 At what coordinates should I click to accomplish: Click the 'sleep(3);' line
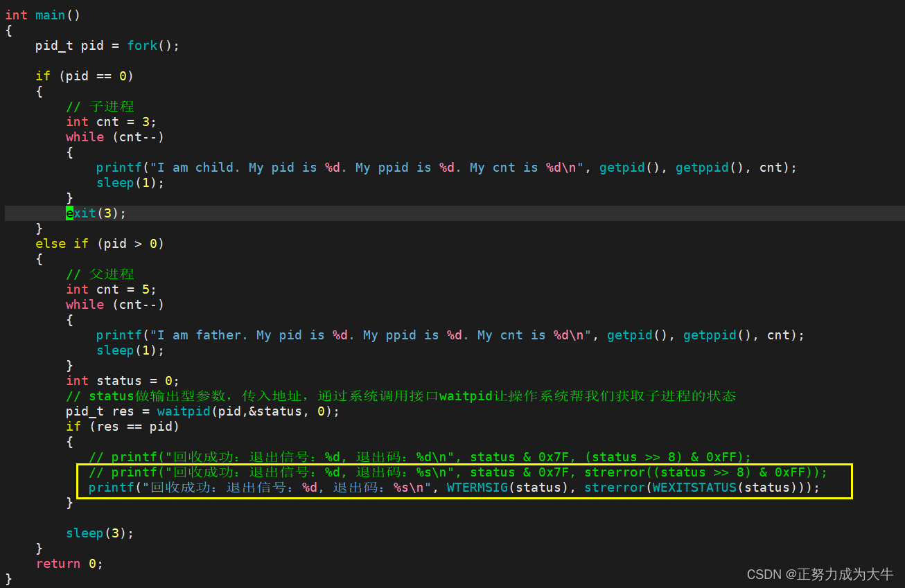tap(100, 533)
